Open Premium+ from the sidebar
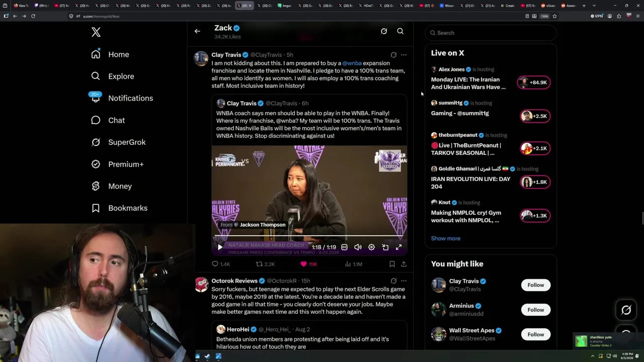 (117, 164)
